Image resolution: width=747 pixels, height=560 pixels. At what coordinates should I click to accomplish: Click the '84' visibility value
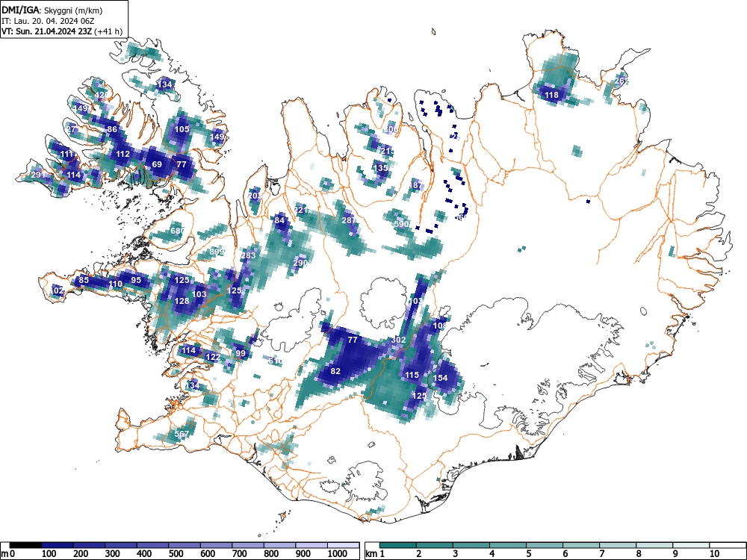click(279, 220)
